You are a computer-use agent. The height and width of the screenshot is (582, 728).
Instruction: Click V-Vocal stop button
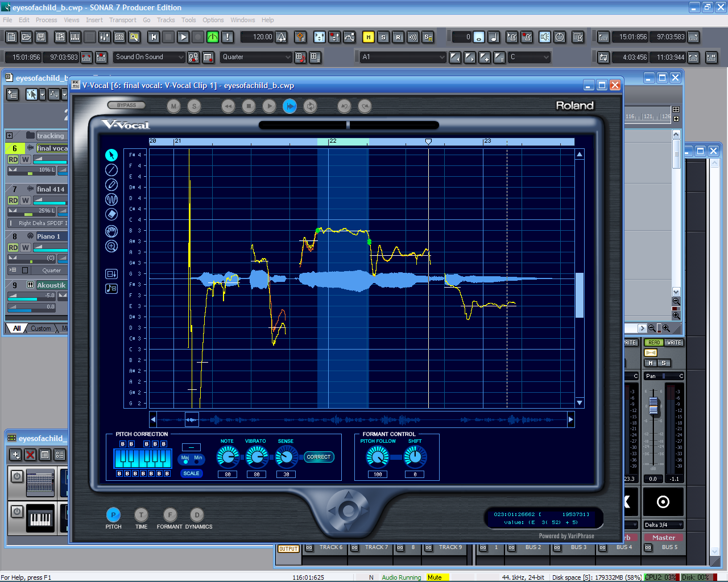click(x=249, y=106)
